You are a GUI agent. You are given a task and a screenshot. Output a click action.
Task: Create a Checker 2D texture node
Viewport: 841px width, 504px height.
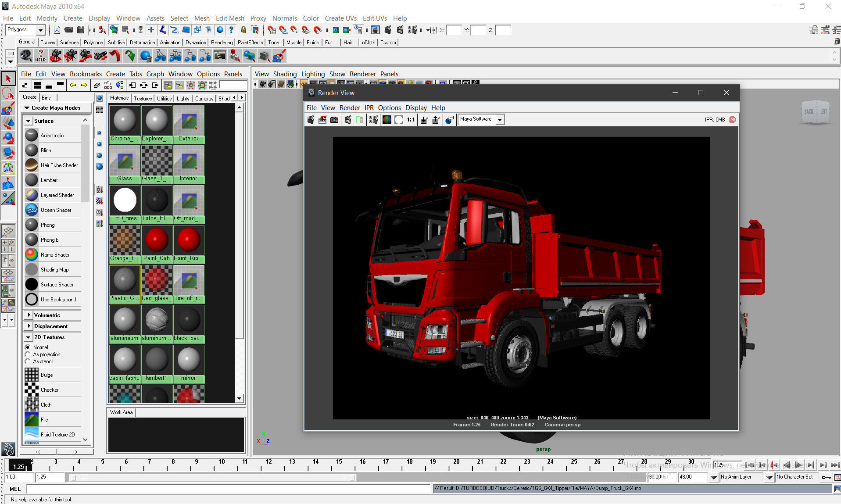(53, 390)
